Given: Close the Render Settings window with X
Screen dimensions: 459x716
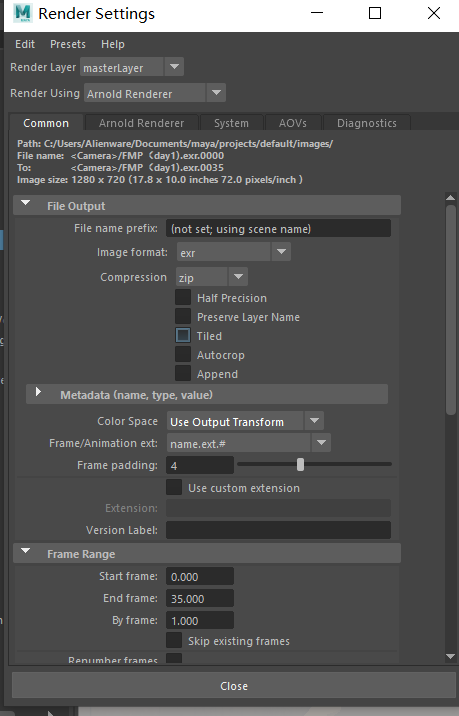Looking at the screenshot, I should click(x=434, y=13).
